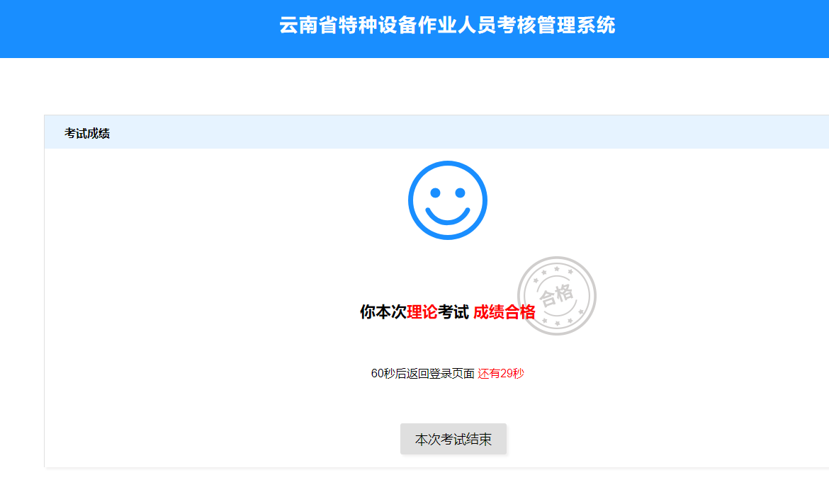Click the blank white area below the 考试成绩 panel
829x504 pixels.
click(425, 487)
